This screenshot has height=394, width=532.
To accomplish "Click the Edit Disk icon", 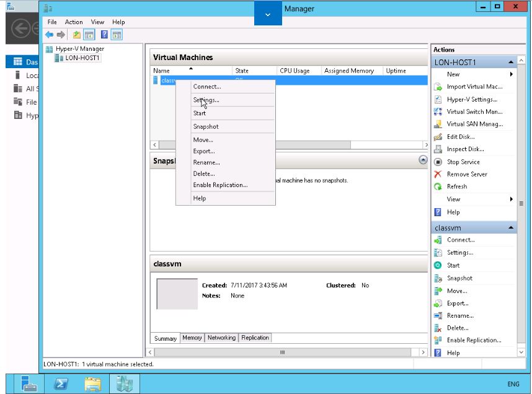I will [438, 137].
